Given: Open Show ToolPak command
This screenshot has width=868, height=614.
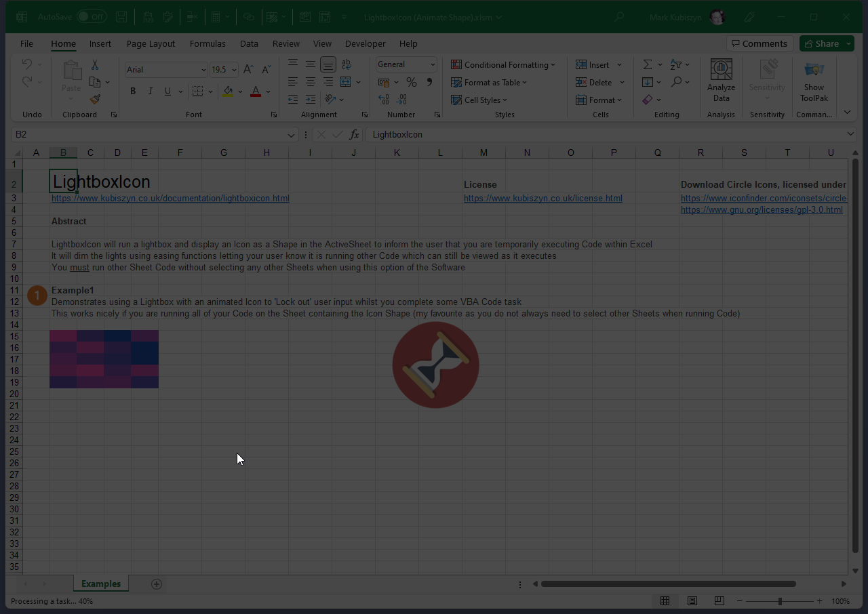Looking at the screenshot, I should click(x=814, y=81).
